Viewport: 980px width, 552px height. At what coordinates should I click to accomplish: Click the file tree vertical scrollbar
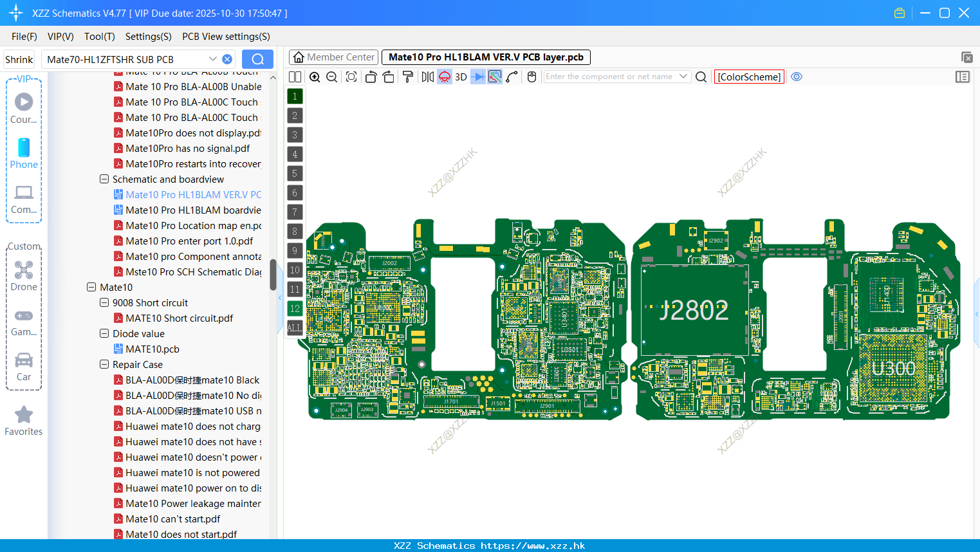pyautogui.click(x=273, y=275)
